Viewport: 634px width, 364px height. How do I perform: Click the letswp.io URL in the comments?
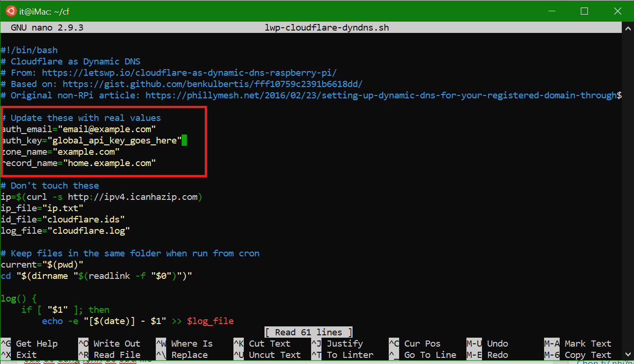(x=189, y=72)
